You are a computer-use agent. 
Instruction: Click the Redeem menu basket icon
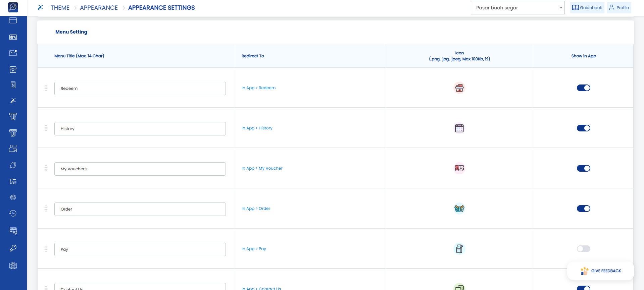[459, 88]
